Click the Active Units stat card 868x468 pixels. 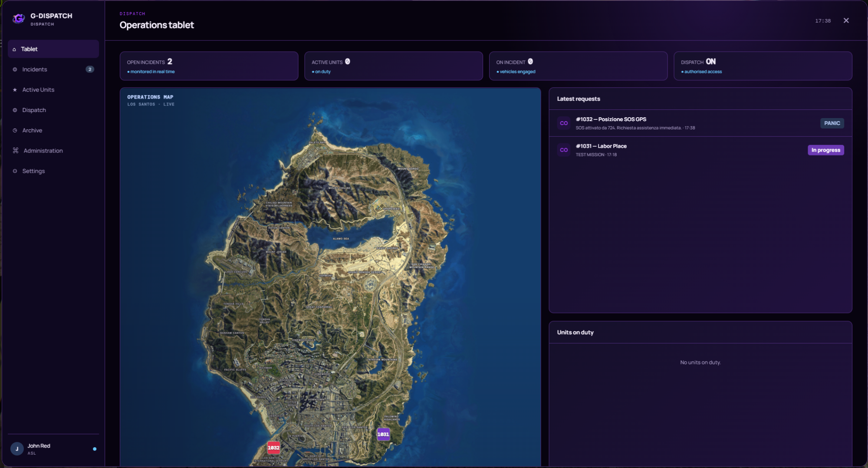coord(394,66)
